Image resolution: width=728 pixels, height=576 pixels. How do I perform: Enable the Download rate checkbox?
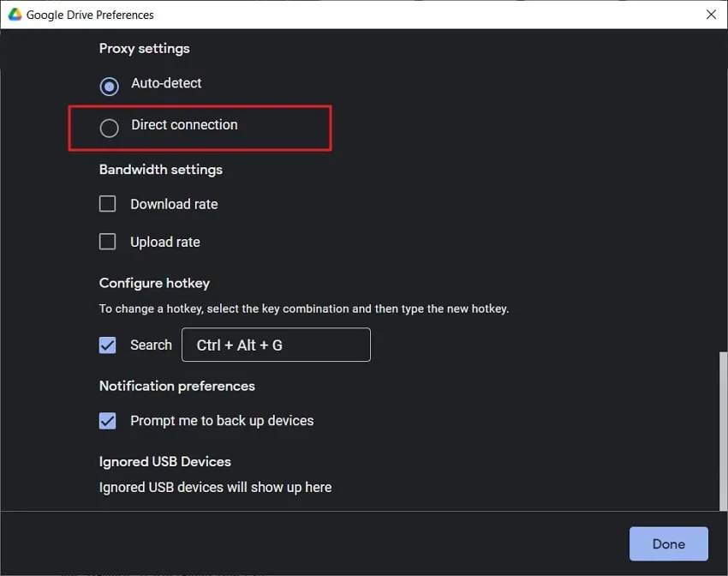point(107,203)
